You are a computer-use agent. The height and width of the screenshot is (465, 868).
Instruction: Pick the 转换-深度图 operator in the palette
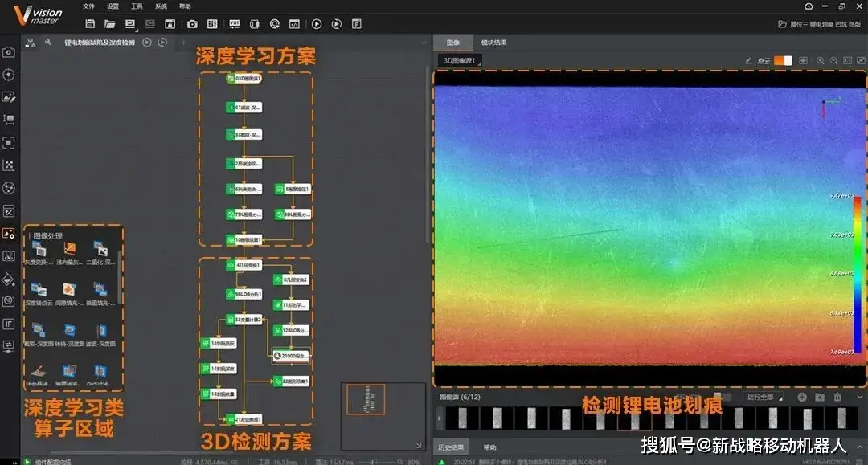click(69, 335)
